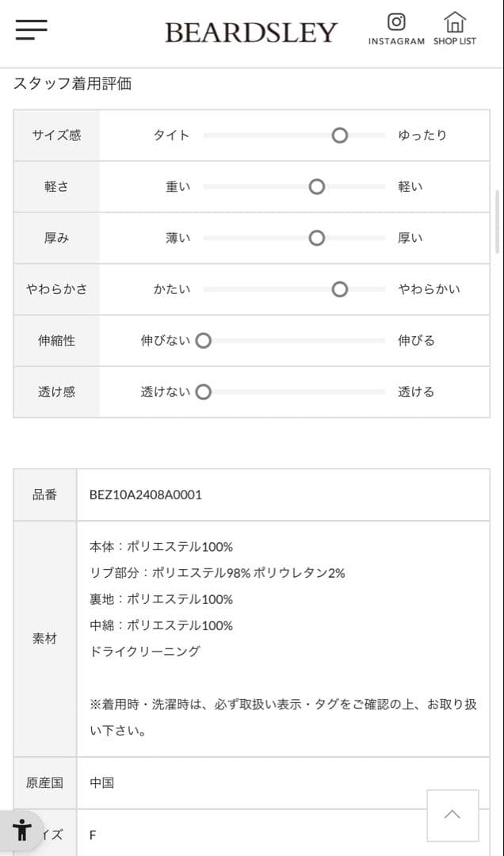Click the やわらかさ slider handle

tap(340, 289)
